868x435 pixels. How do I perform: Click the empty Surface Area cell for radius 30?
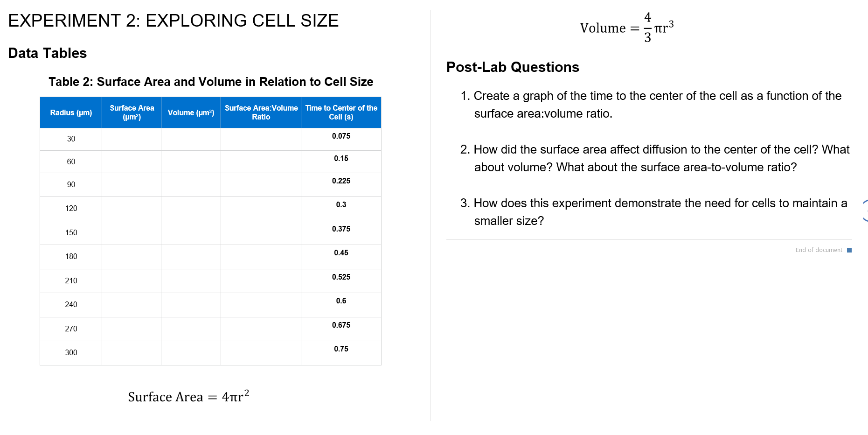(132, 139)
